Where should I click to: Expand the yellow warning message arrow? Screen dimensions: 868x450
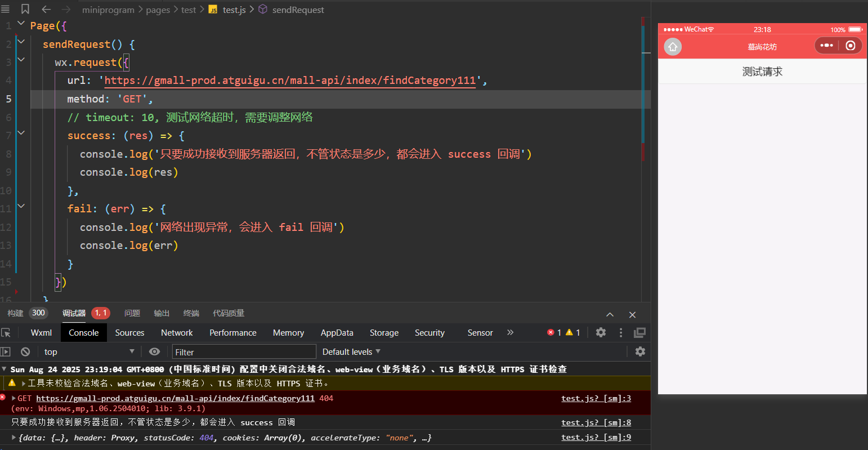click(x=24, y=383)
